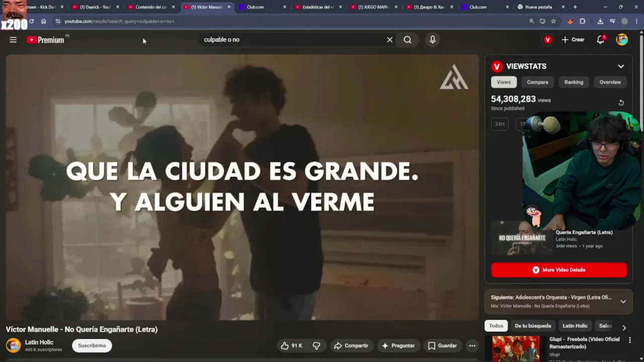Choose the 24H time range

click(500, 124)
